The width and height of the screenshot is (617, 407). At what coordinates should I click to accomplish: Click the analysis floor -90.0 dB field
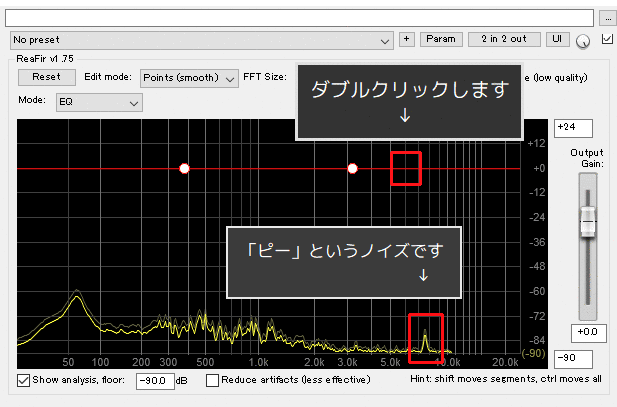pyautogui.click(x=154, y=380)
